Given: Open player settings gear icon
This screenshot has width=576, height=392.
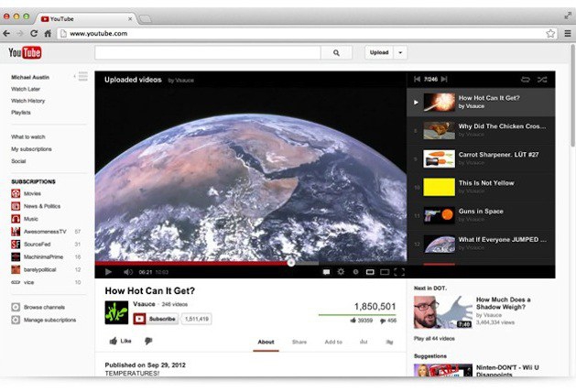Looking at the screenshot, I should click(x=341, y=272).
